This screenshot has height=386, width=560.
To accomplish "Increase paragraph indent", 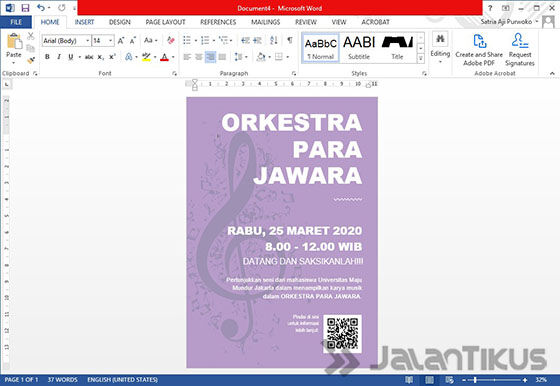I will pyautogui.click(x=257, y=40).
